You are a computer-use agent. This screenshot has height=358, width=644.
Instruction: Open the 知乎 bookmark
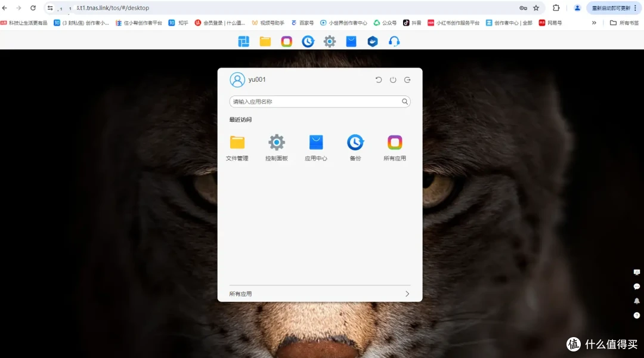coord(178,23)
